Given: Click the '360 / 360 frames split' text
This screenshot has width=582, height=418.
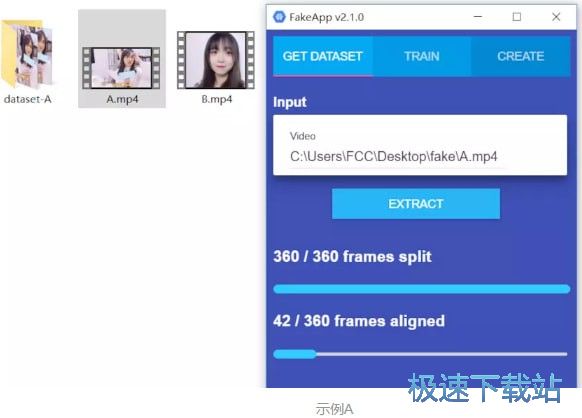Looking at the screenshot, I should pyautogui.click(x=352, y=257).
